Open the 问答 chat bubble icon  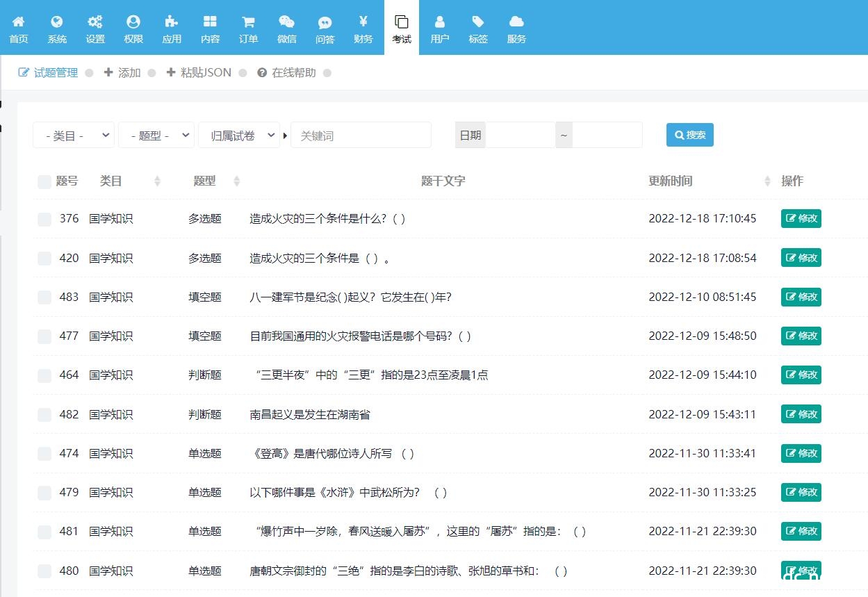pos(325,22)
